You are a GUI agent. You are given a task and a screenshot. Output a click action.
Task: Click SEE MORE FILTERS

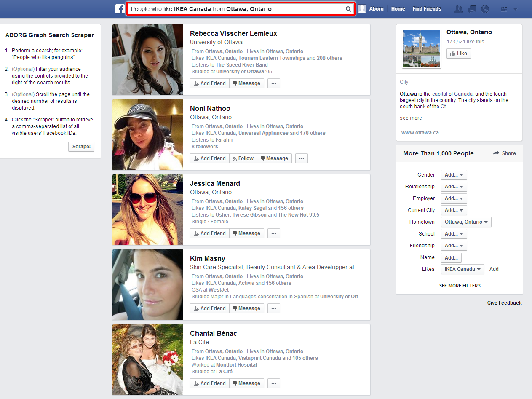(460, 286)
